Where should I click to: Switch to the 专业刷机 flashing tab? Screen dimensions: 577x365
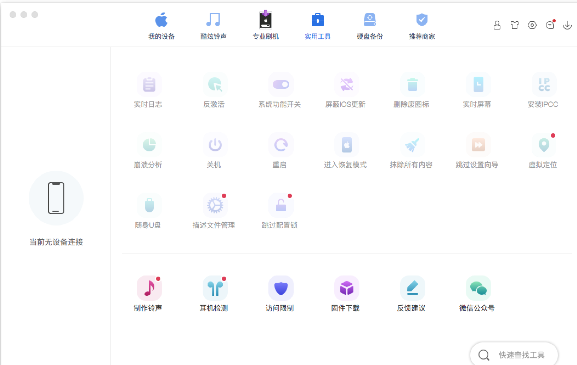[x=265, y=25]
